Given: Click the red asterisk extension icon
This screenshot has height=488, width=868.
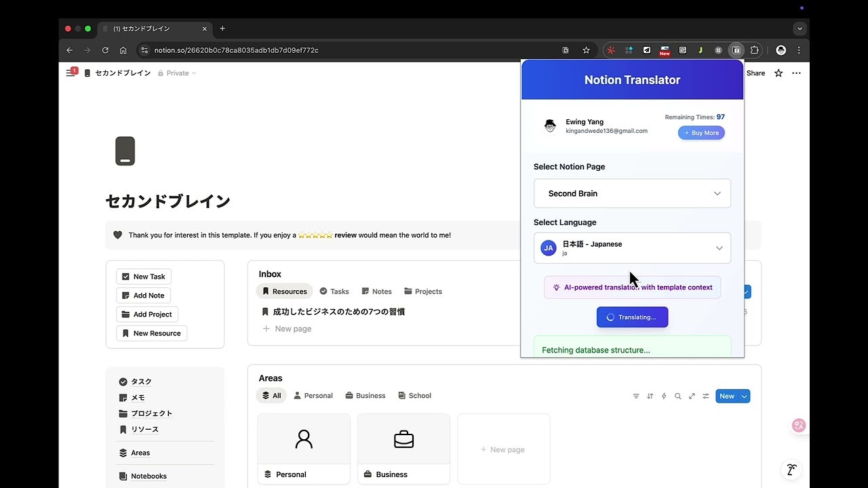Looking at the screenshot, I should pos(611,50).
